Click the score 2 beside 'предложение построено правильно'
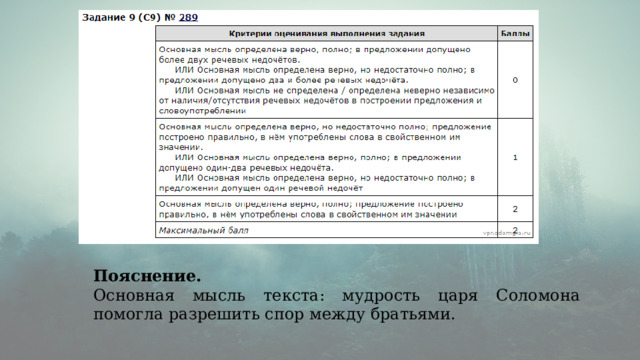The image size is (640, 360). pos(515,209)
